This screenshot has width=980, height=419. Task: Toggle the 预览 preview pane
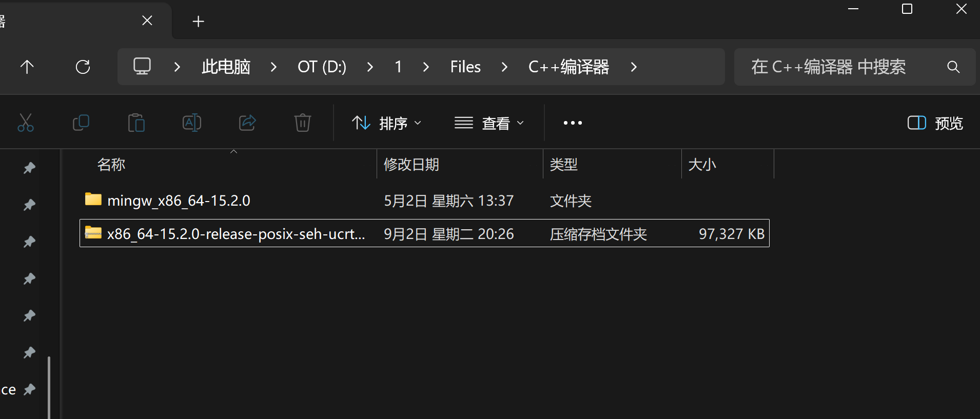point(935,123)
